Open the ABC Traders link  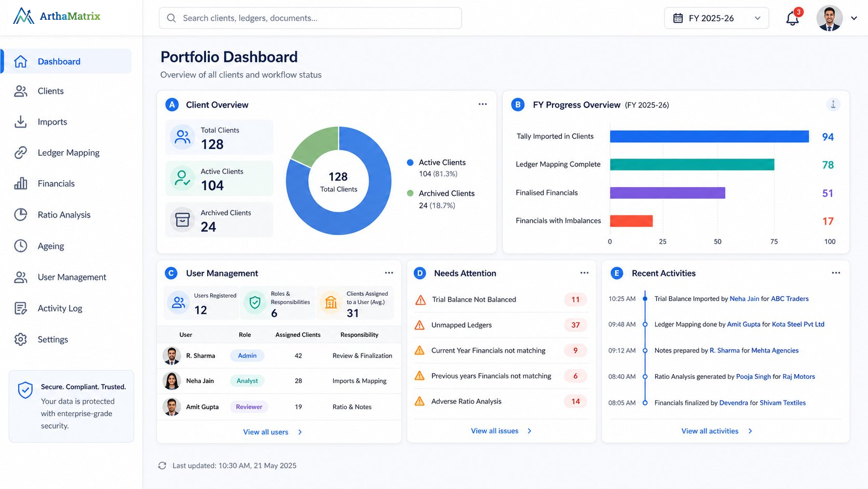pyautogui.click(x=790, y=299)
